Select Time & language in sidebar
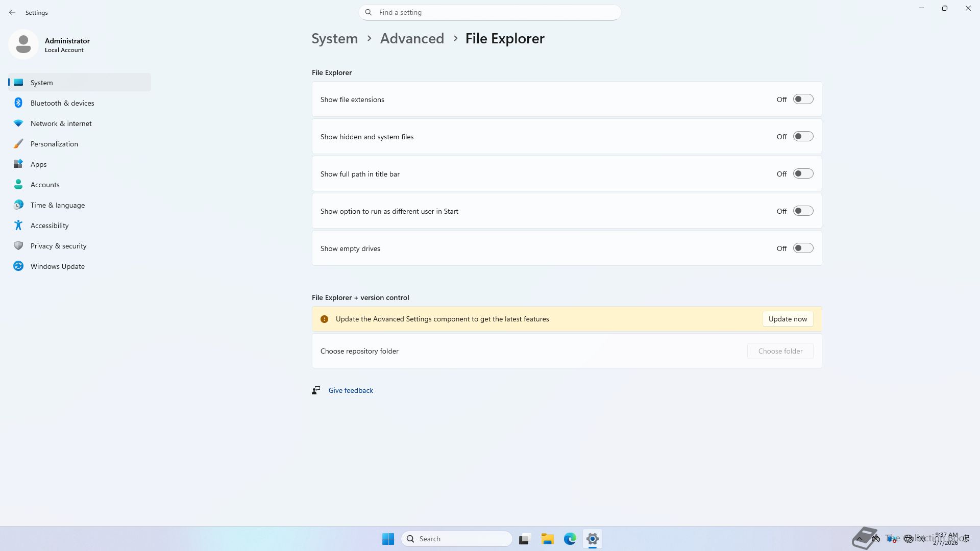 [57, 205]
